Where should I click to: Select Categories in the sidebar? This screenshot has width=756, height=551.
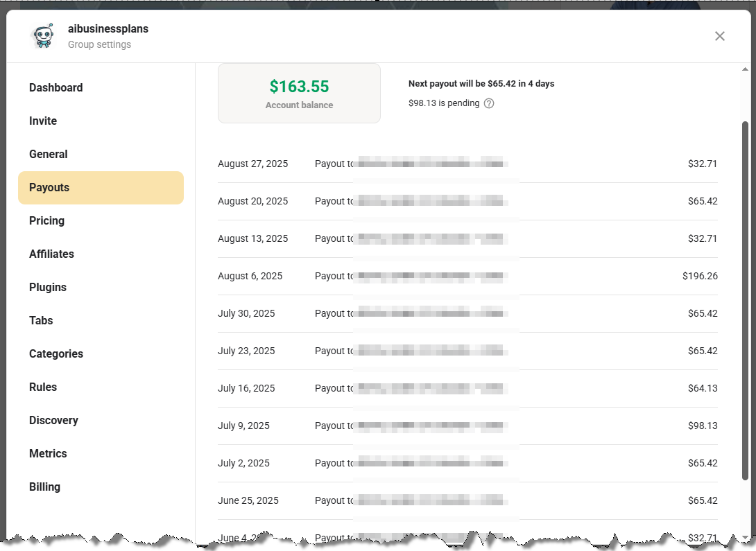pyautogui.click(x=56, y=354)
